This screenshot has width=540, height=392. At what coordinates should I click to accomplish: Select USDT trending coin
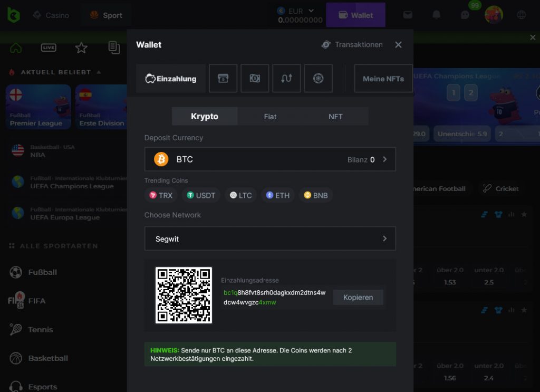coord(201,195)
